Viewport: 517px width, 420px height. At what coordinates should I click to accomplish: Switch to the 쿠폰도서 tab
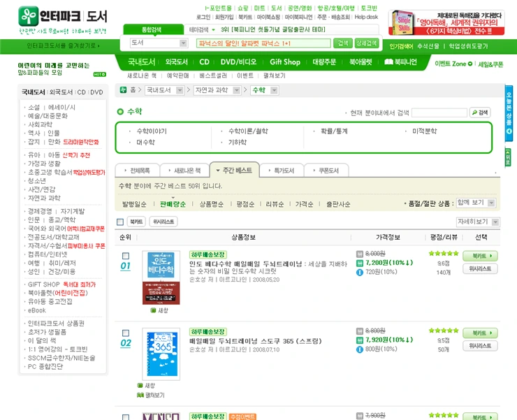pos(326,171)
